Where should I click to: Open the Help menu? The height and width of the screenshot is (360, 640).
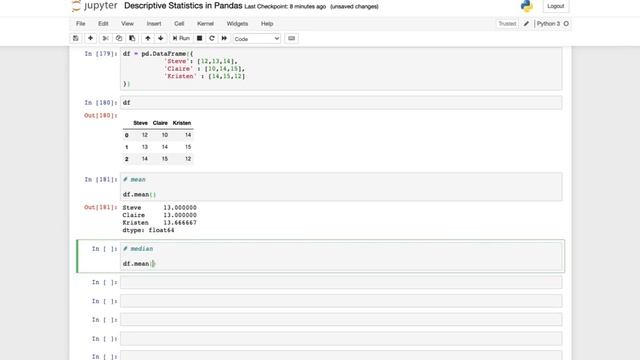(267, 24)
